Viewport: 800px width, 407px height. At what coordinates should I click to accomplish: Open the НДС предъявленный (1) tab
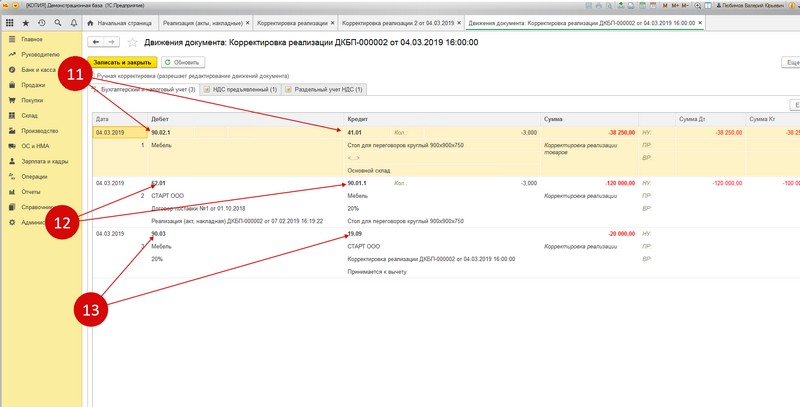point(240,89)
